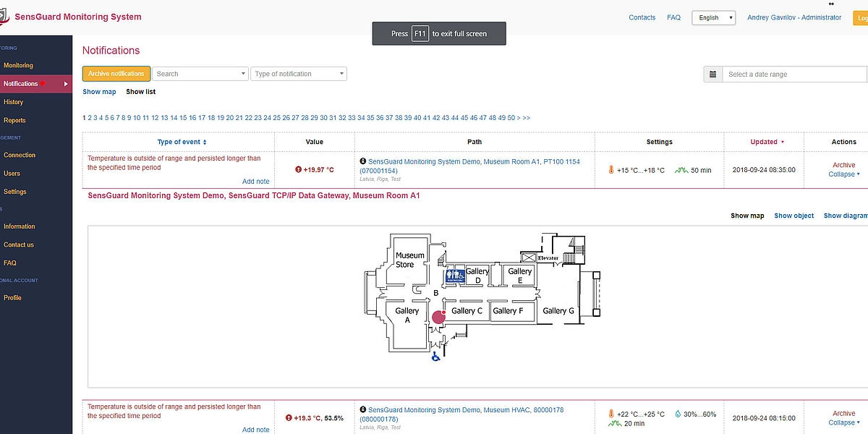
Task: Click the elevator symbol on the floor plan
Action: point(529,258)
